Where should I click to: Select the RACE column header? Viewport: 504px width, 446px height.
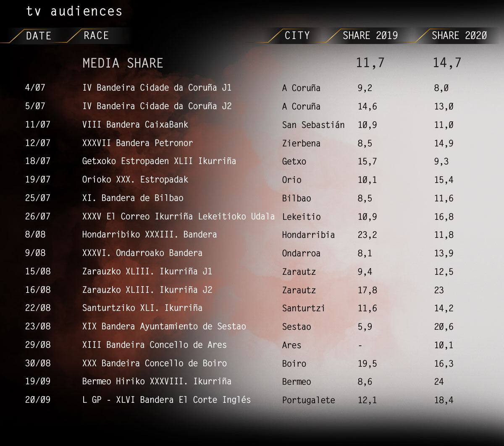tap(96, 36)
